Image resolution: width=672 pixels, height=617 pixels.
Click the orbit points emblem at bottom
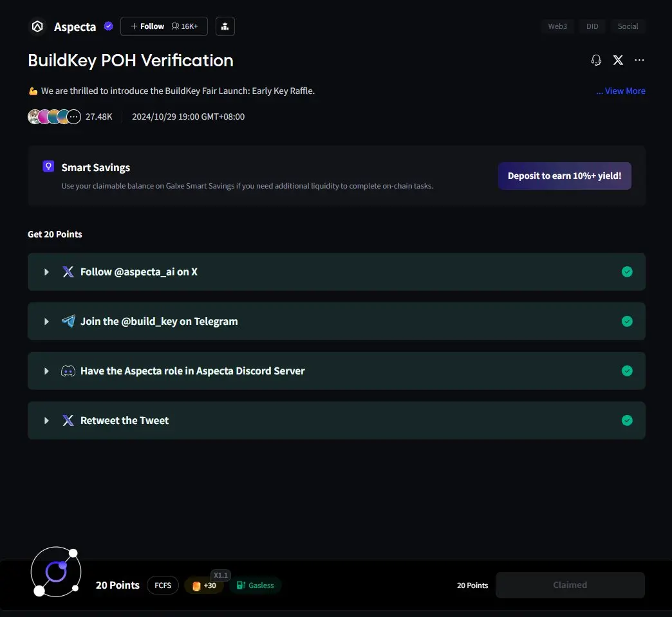click(x=56, y=571)
